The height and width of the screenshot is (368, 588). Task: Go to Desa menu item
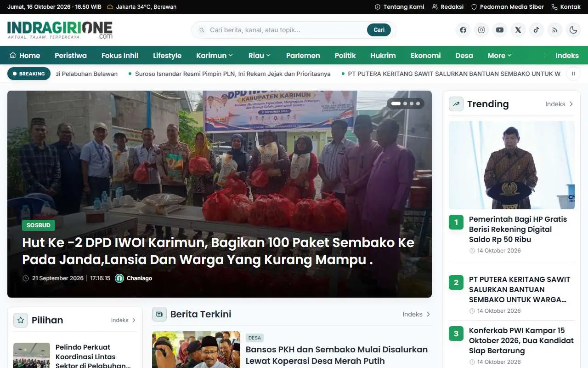point(464,55)
